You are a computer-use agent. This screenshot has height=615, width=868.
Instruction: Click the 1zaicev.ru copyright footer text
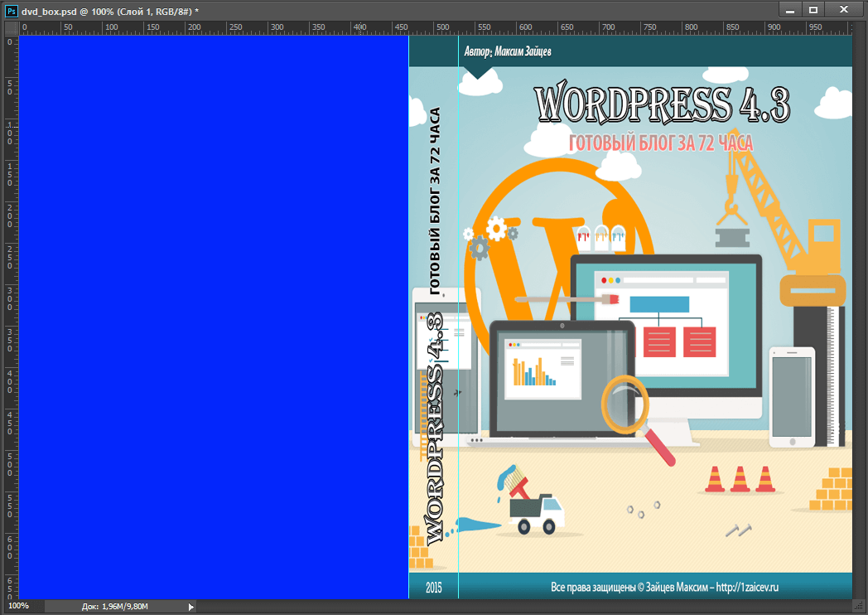click(x=665, y=587)
